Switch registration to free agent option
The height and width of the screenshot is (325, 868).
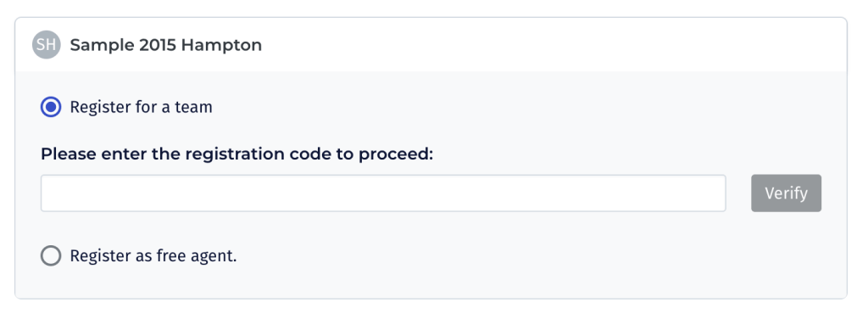coord(51,255)
